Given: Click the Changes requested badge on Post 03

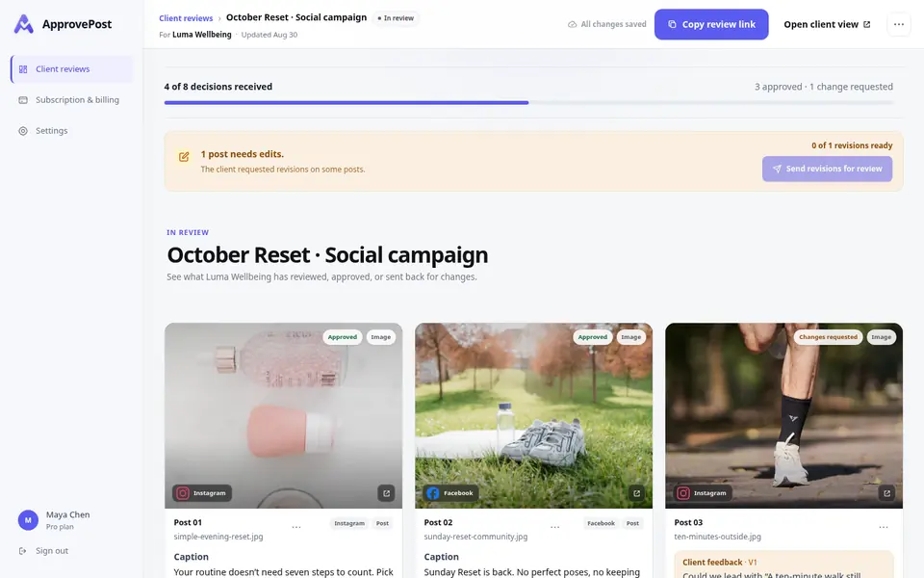Looking at the screenshot, I should click(828, 337).
